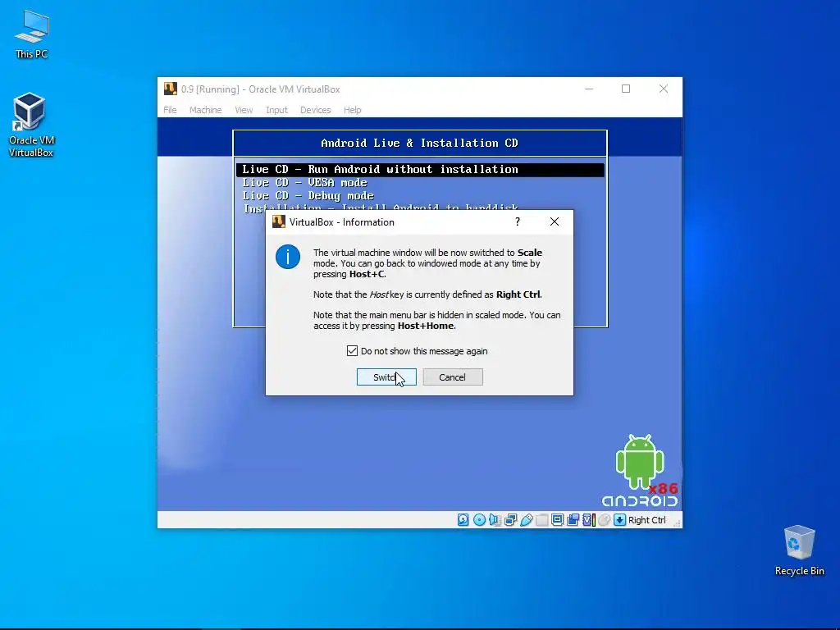Click the shared folders status icon
This screenshot has width=840, height=630.
(541, 519)
